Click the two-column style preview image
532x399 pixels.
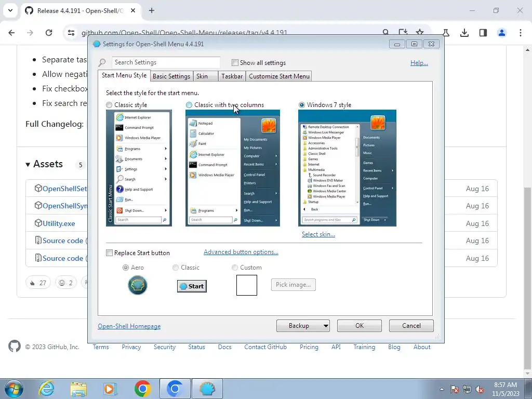[233, 168]
